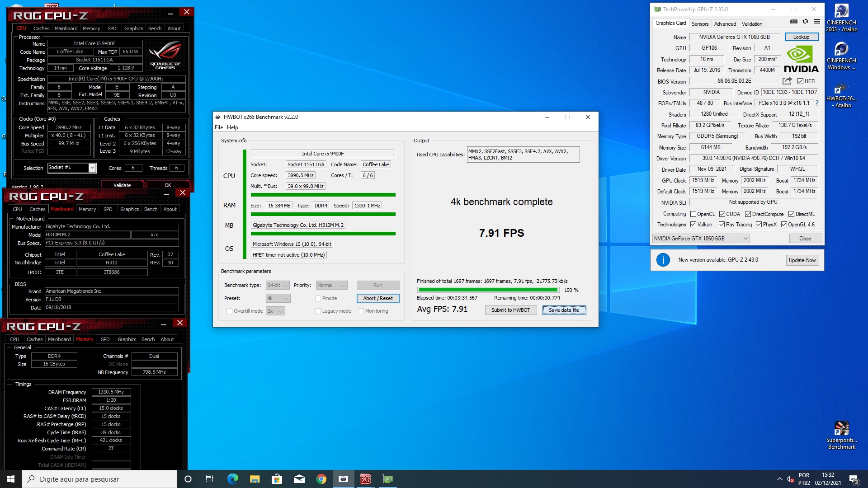Click the Bus Interface question mark icon
Screen dimensions: 868x488
pyautogui.click(x=817, y=103)
